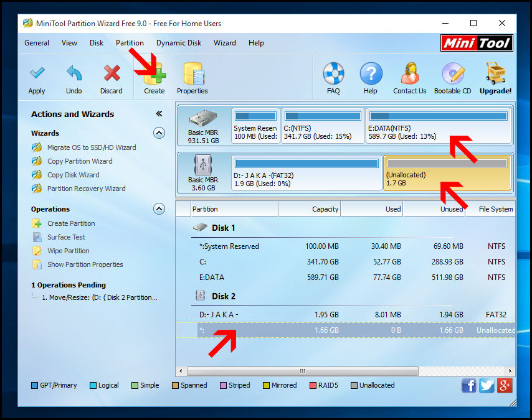532x420 pixels.
Task: Open the Partition menu
Action: point(130,43)
